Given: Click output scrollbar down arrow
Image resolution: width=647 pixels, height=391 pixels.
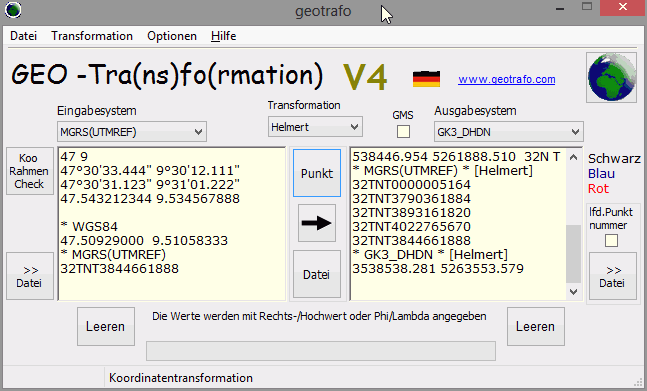Looking at the screenshot, I should tap(573, 292).
